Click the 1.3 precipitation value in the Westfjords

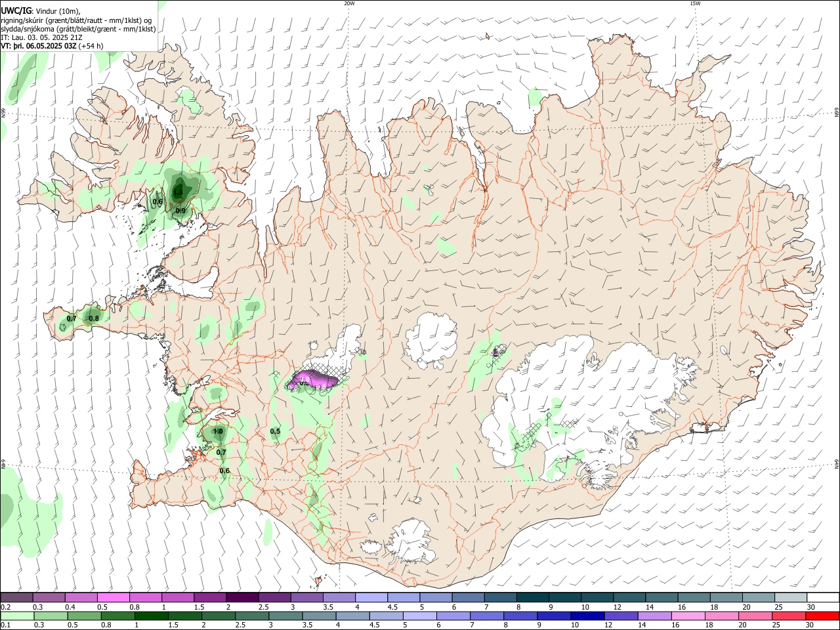click(x=177, y=192)
